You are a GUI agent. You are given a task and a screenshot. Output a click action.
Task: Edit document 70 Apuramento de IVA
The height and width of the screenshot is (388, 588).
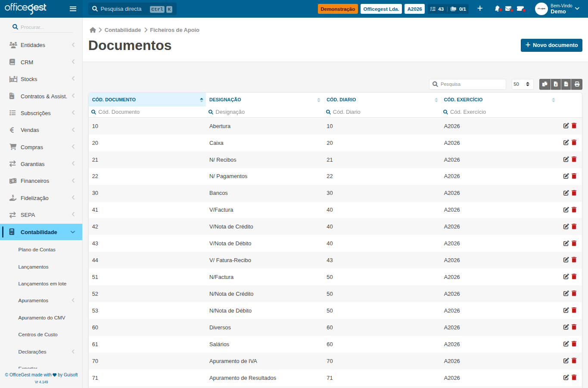[x=566, y=361]
